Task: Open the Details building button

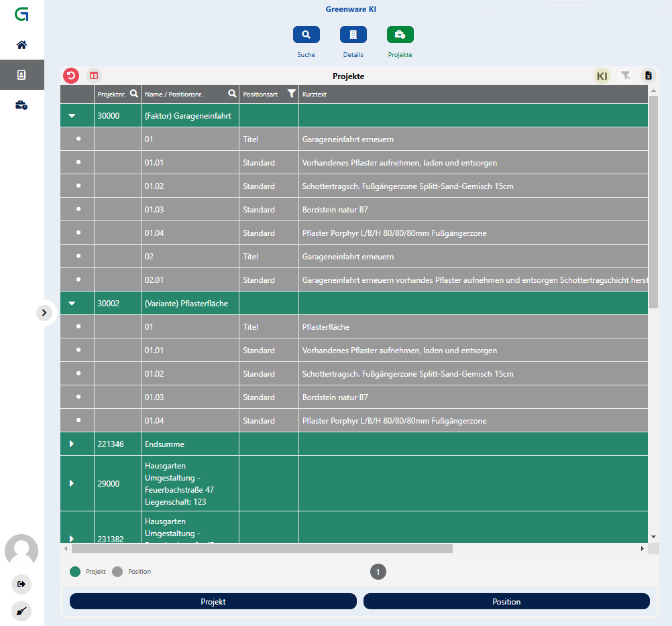Action: [353, 35]
